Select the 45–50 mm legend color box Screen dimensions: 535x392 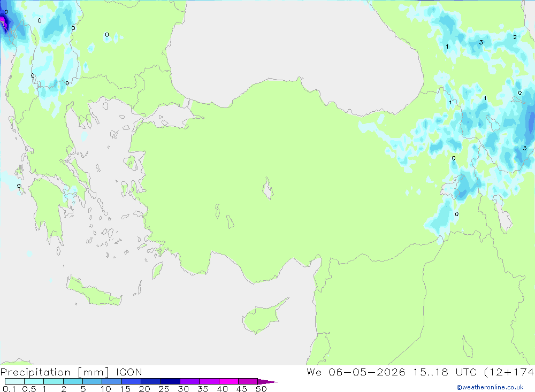pos(248,381)
